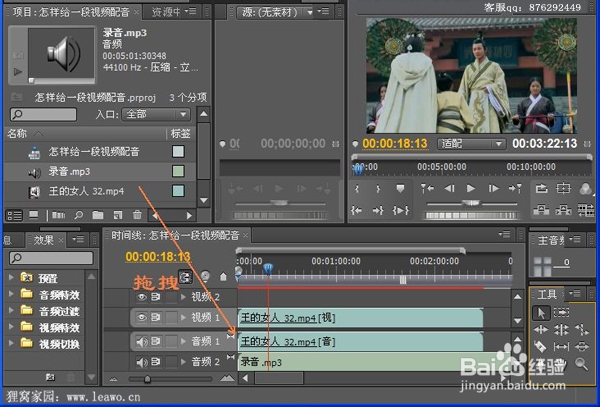Select the 时间线 sequence tab

click(x=175, y=235)
